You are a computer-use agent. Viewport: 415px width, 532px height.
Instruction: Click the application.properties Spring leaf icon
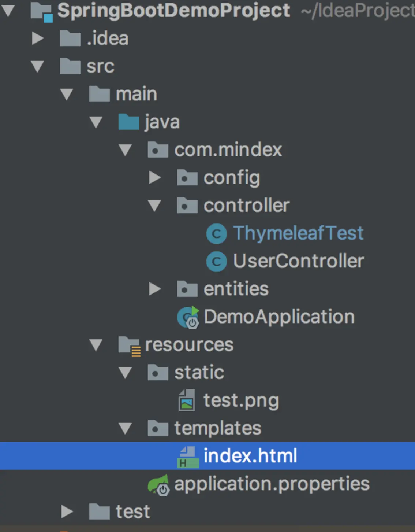(x=158, y=484)
